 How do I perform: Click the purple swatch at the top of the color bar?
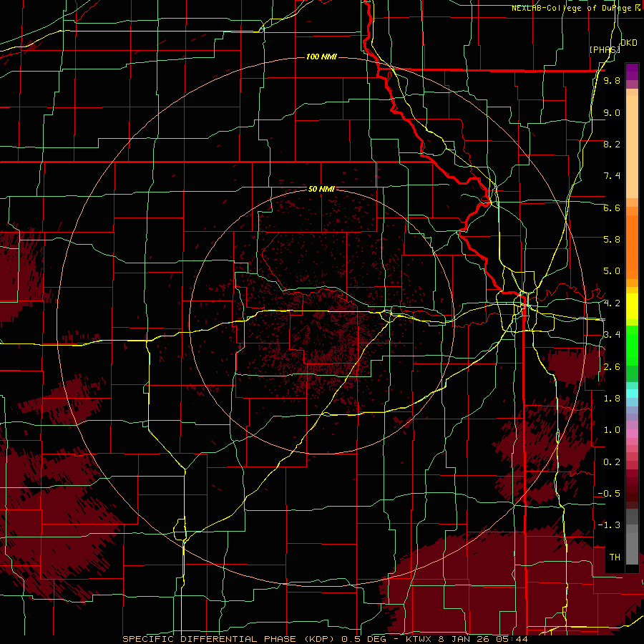[632, 72]
